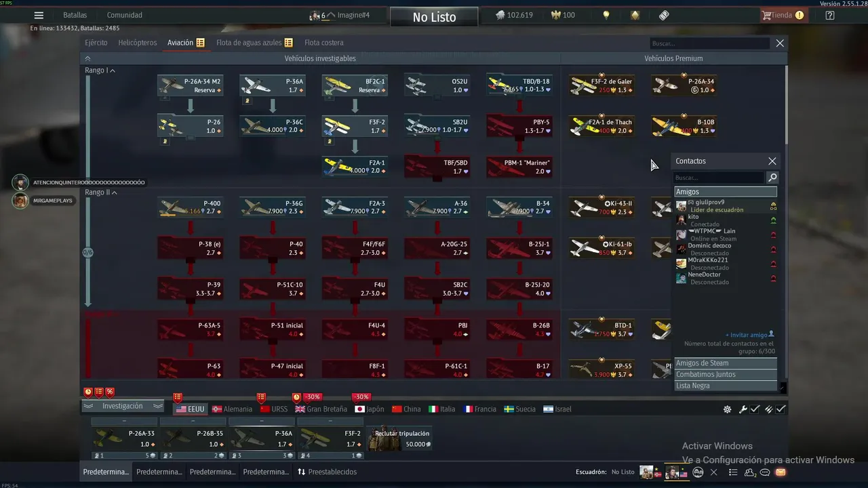868x488 pixels.
Task: Open the orange mail envelope icon
Action: click(781, 472)
